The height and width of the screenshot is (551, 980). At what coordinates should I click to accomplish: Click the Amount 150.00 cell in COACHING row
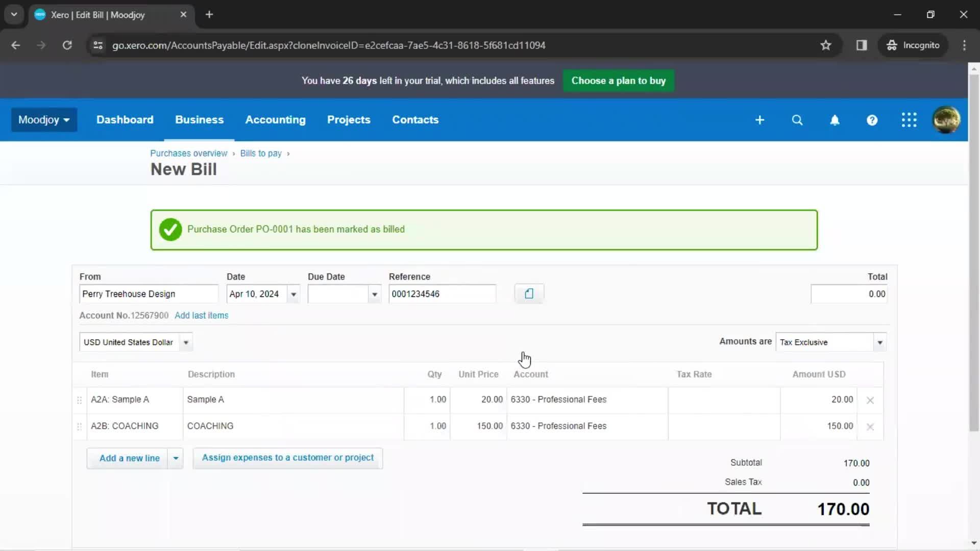pos(819,426)
